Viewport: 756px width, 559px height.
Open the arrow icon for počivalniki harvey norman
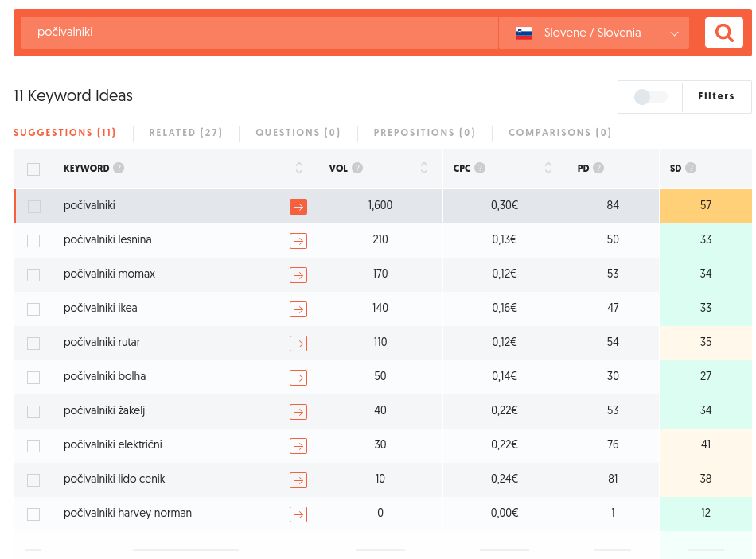point(298,514)
